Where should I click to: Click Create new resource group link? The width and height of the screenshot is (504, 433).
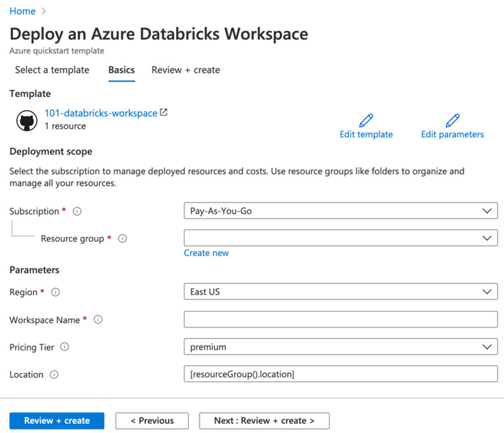[206, 253]
